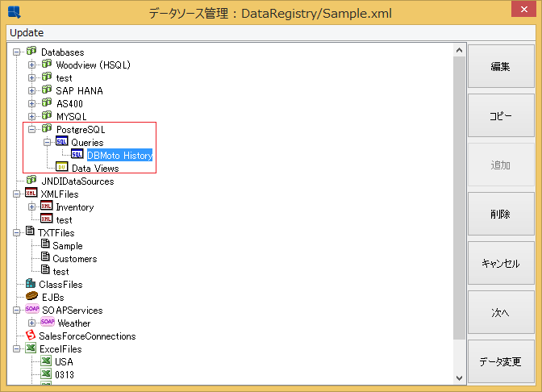Select USA under ExcelFiles
This screenshot has width=542, height=392.
pyautogui.click(x=64, y=362)
